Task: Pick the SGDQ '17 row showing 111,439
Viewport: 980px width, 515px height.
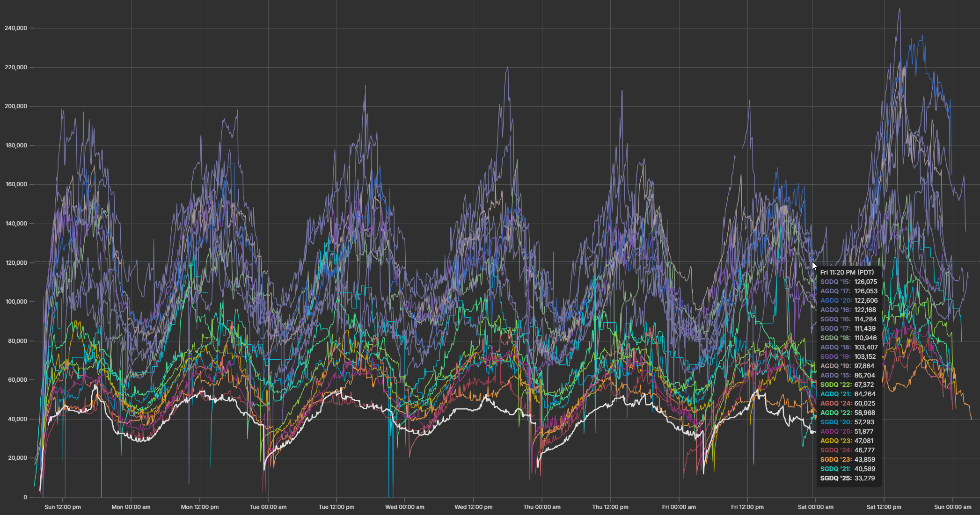Action: pyautogui.click(x=849, y=328)
